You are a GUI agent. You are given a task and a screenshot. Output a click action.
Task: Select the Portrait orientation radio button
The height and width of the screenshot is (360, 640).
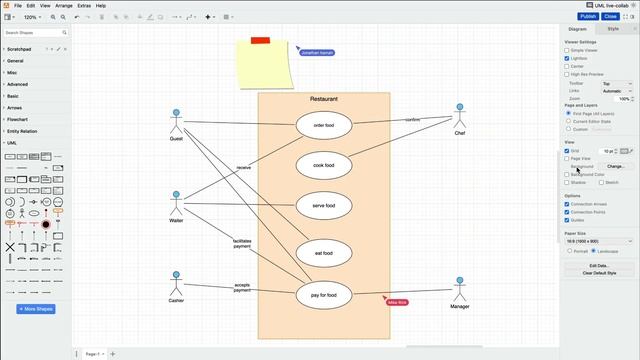pos(569,251)
